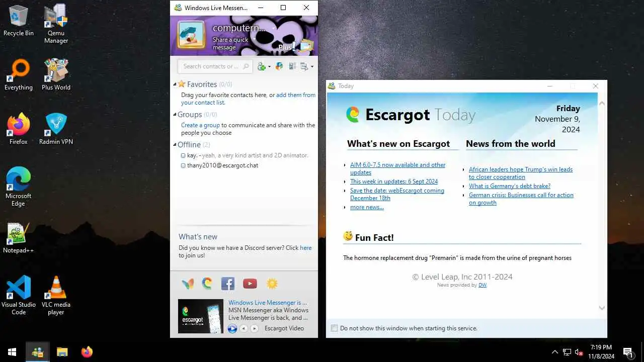The width and height of the screenshot is (644, 362).
Task: Click the Fun Fact emoticon icon
Action: (348, 236)
